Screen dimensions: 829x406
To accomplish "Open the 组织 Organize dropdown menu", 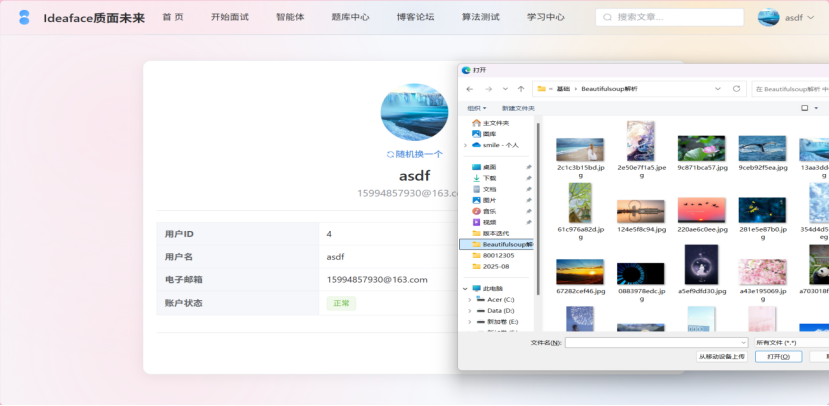I will click(477, 108).
